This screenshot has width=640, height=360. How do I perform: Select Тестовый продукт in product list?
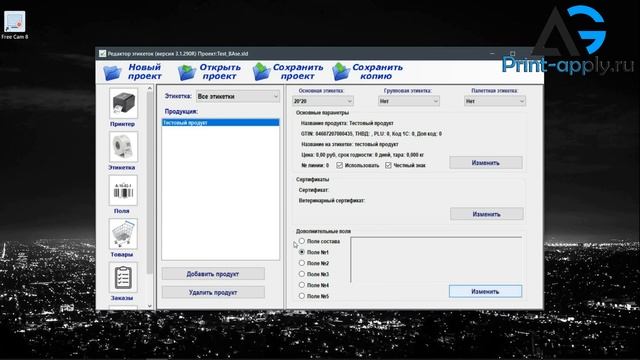[x=220, y=122]
